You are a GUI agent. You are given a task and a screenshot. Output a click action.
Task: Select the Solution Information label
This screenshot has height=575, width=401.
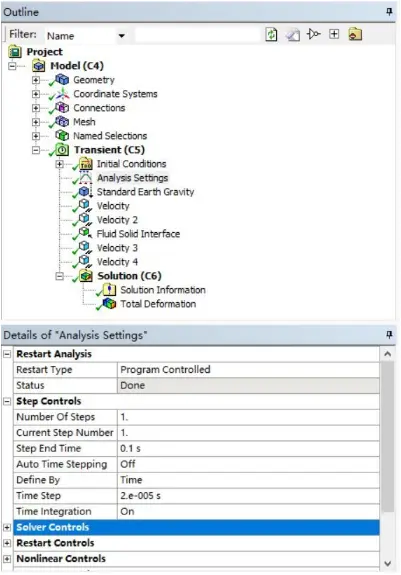[163, 290]
